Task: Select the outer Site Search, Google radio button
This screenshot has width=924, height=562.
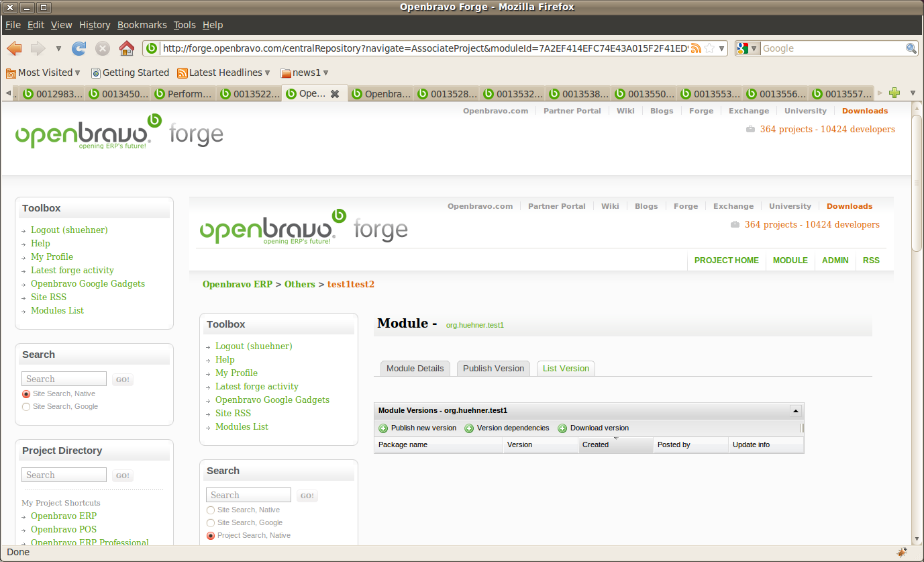Action: coord(26,407)
